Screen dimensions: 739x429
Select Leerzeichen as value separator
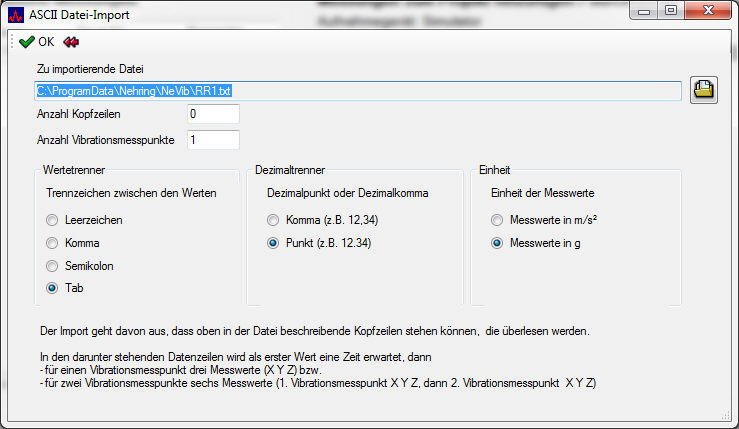[53, 220]
